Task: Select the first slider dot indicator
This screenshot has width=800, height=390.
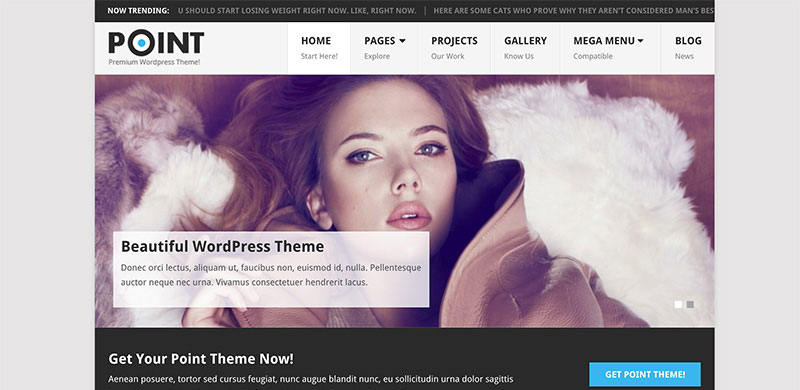Action: pos(678,305)
